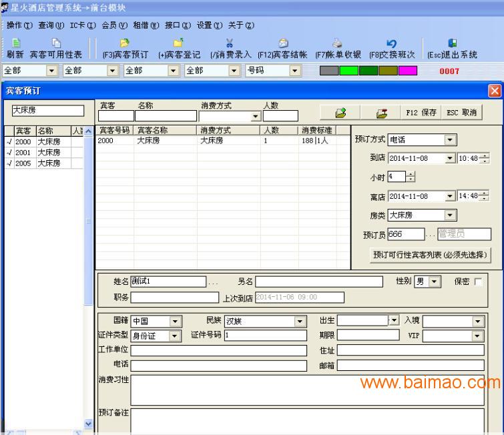
Task: Open the 消费方式 dropdown in entry row
Action: [256, 116]
